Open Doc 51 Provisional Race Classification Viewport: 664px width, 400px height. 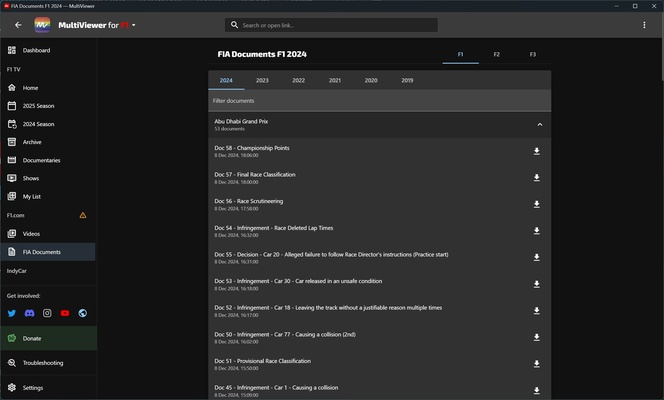[x=379, y=364]
